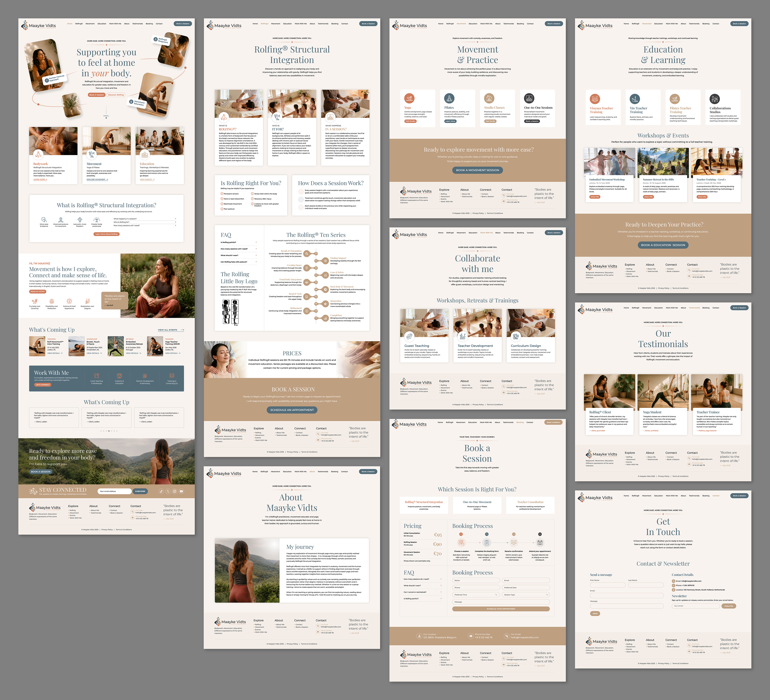Screen dimensions: 770x700
Task: Click the envelope icon beside Stay Connected heading
Action: coord(33,491)
